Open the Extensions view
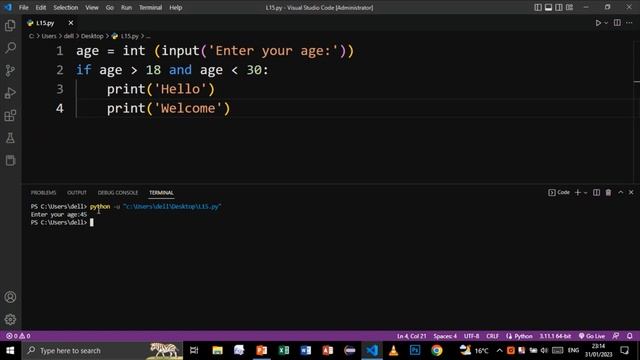 (x=10, y=116)
